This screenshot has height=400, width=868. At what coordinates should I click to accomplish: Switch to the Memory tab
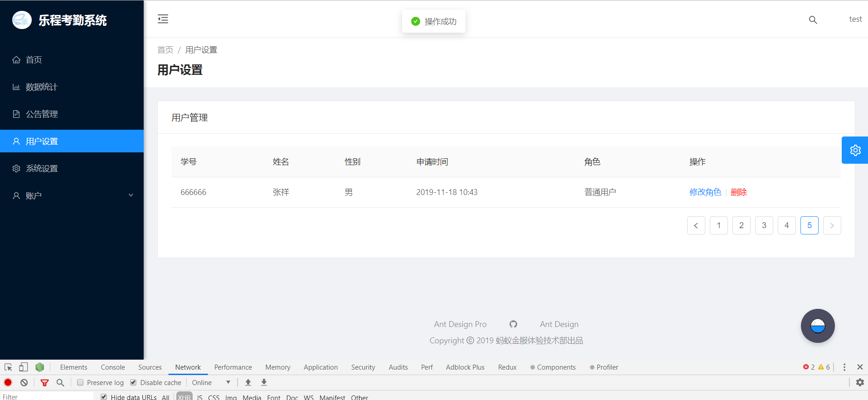pos(278,367)
